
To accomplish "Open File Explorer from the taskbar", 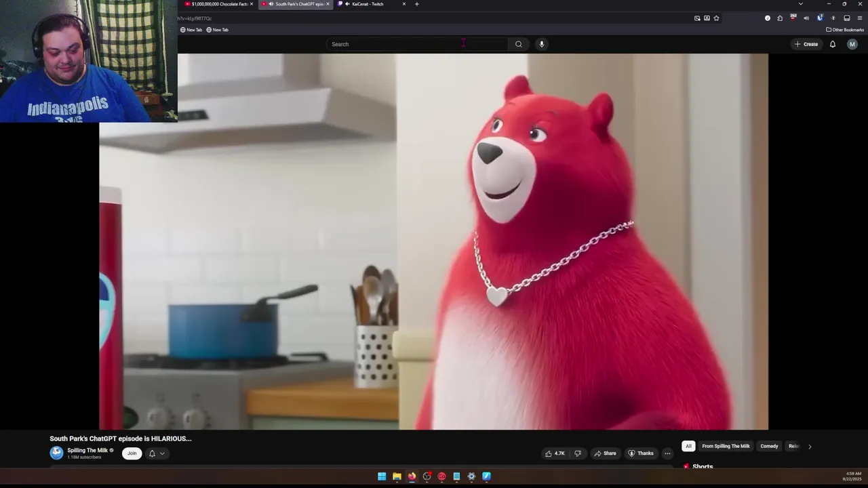I will 397,476.
